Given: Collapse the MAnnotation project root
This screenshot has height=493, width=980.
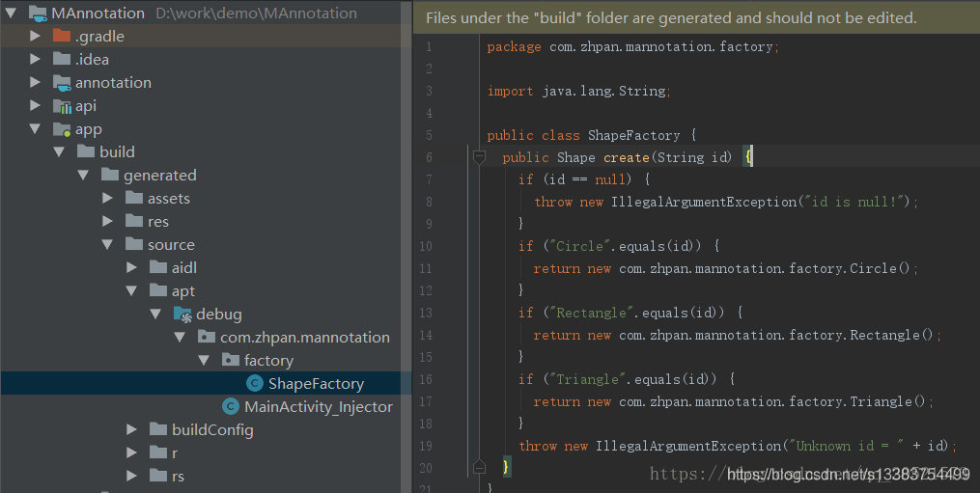Looking at the screenshot, I should pyautogui.click(x=11, y=14).
